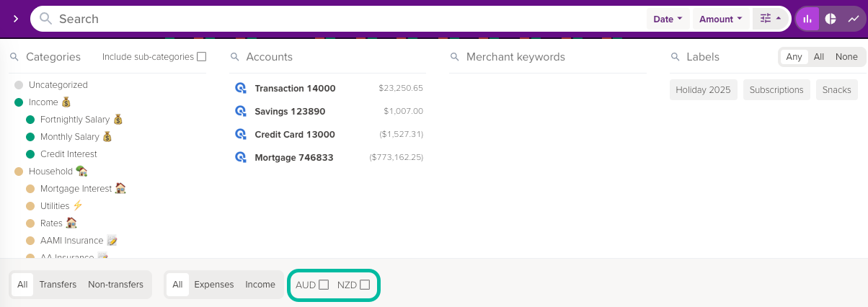Open the Amount filter dropdown
The width and height of the screenshot is (868, 307).
coord(721,19)
